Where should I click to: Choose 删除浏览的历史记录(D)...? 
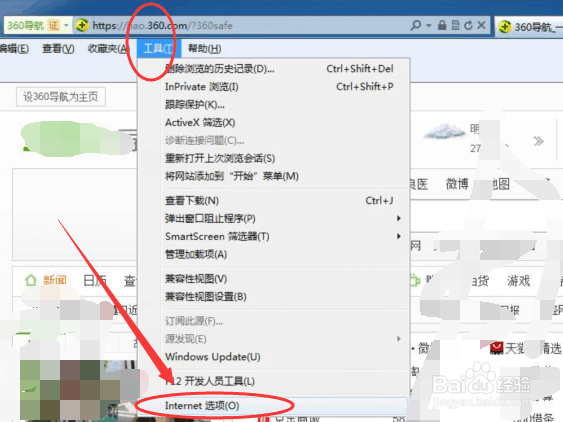(x=273, y=68)
